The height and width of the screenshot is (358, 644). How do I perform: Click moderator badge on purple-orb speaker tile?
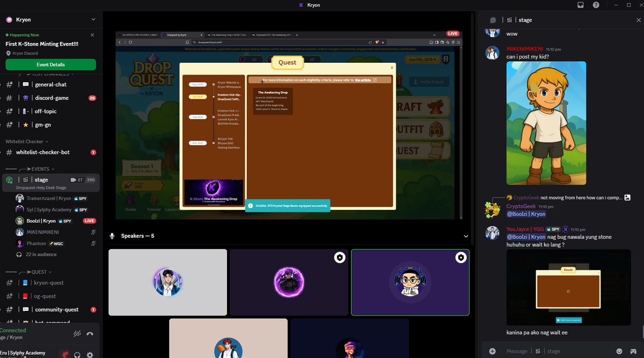point(340,258)
